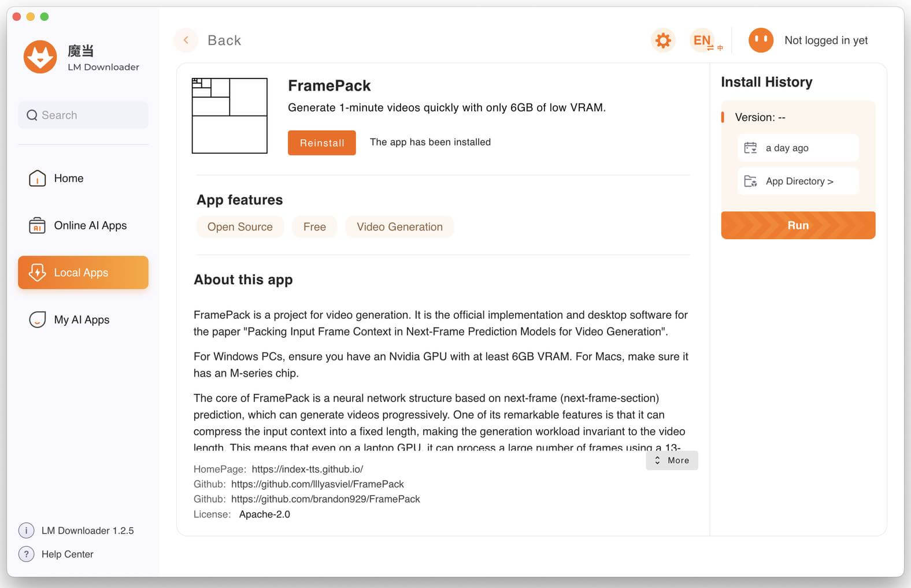The height and width of the screenshot is (588, 911).
Task: Open the lllyasviel/FramePack GitHub link
Action: 317,484
